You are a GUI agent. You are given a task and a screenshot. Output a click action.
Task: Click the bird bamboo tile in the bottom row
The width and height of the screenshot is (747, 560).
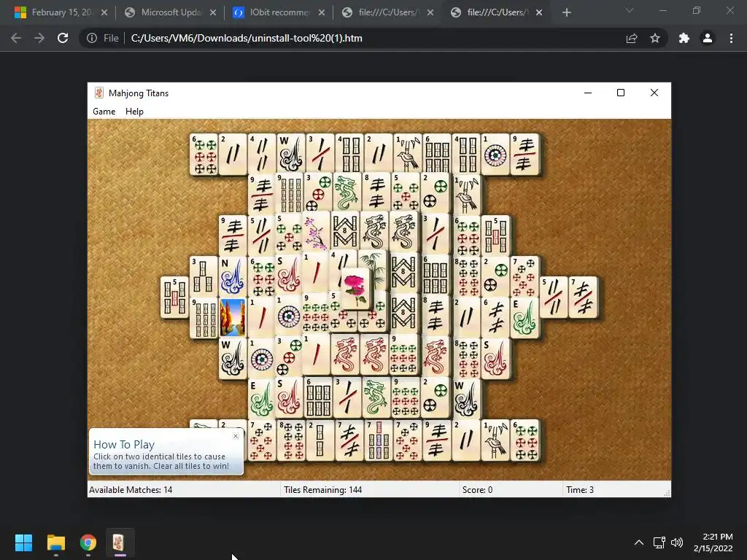(x=495, y=440)
